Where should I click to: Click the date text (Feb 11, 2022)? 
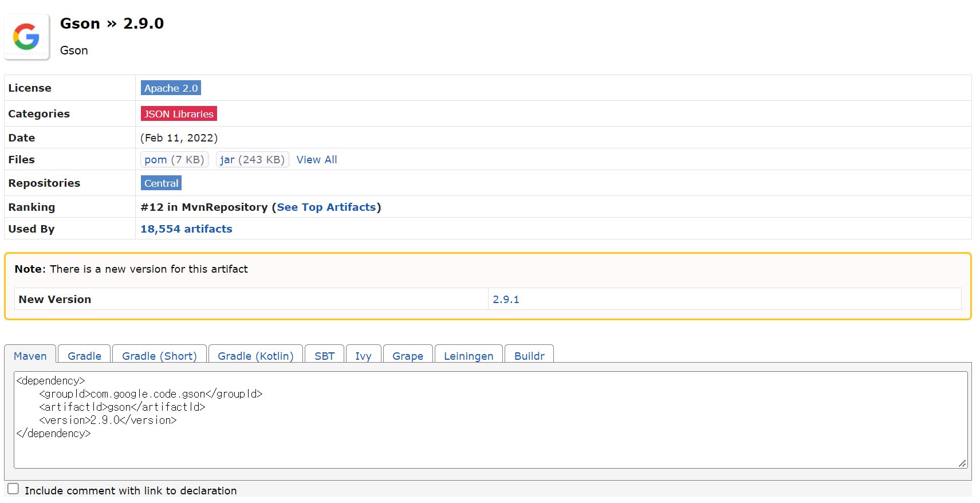(179, 138)
